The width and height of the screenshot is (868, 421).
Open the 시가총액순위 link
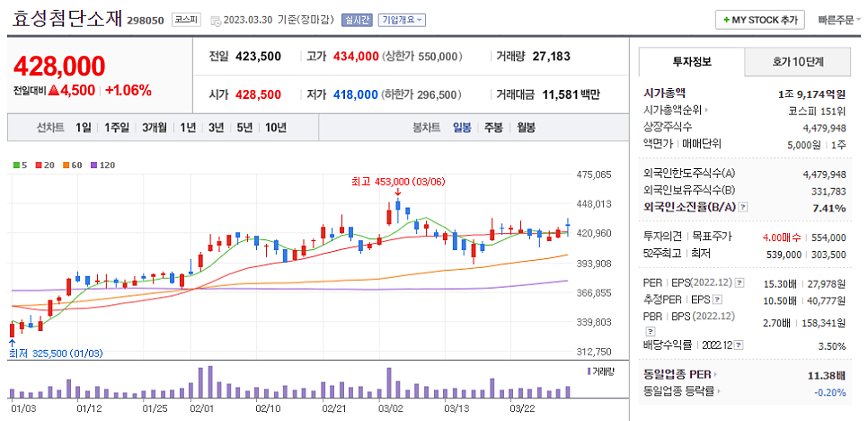(x=677, y=111)
